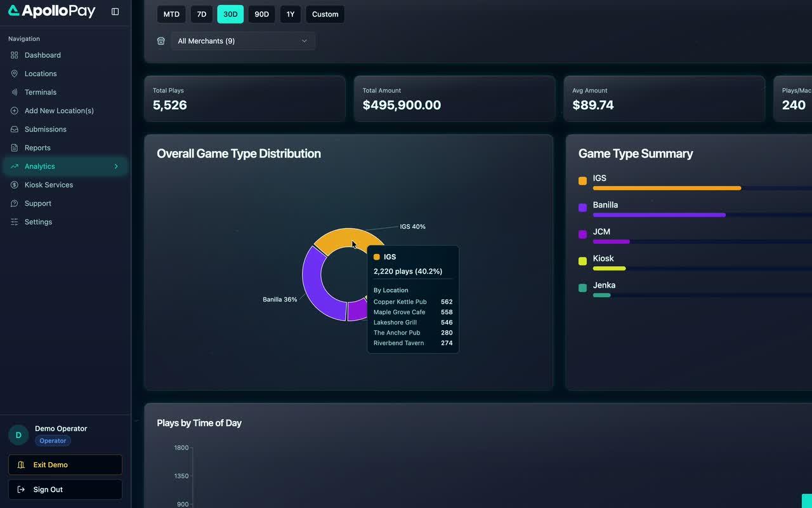Click the Jenka green legend swatch

point(582,288)
